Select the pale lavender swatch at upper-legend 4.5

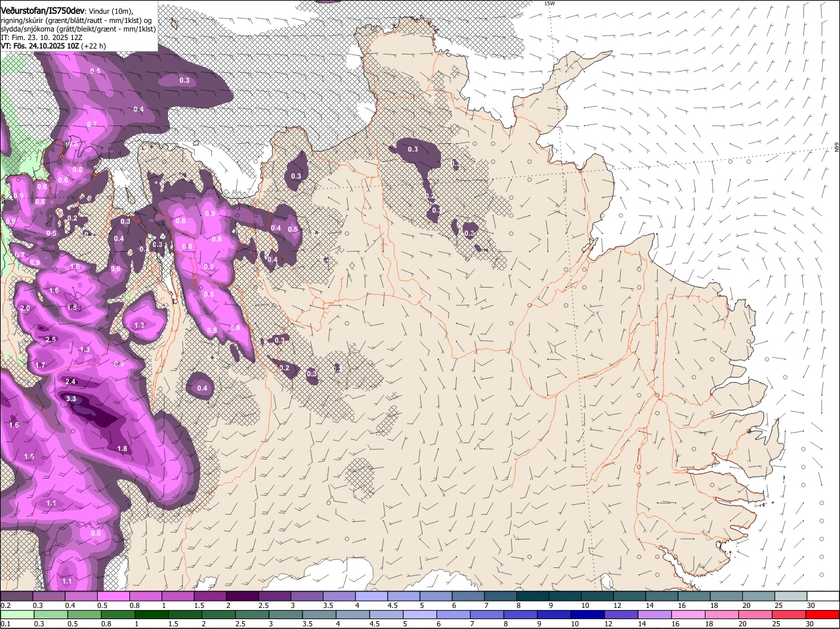pyautogui.click(x=404, y=596)
